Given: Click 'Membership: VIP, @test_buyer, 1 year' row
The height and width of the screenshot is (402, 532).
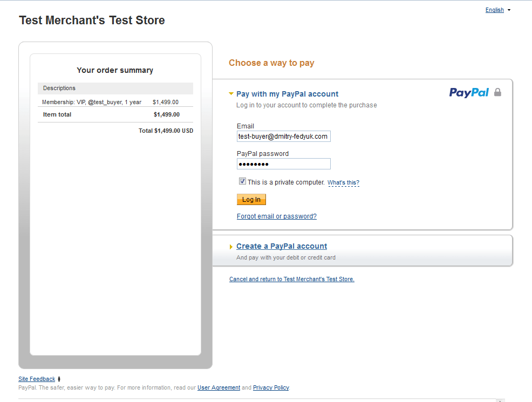Looking at the screenshot, I should pyautogui.click(x=115, y=102).
